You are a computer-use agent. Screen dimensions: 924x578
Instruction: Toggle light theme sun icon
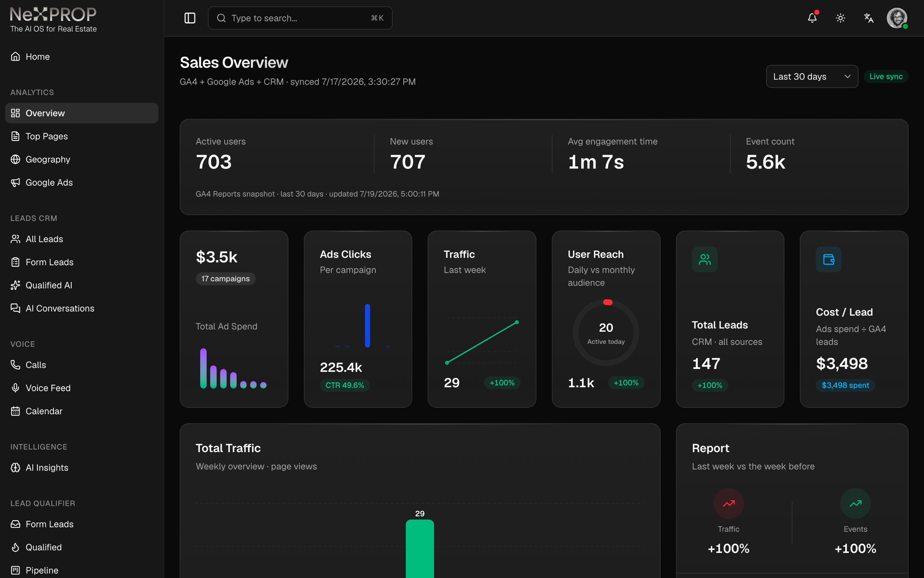click(x=840, y=18)
